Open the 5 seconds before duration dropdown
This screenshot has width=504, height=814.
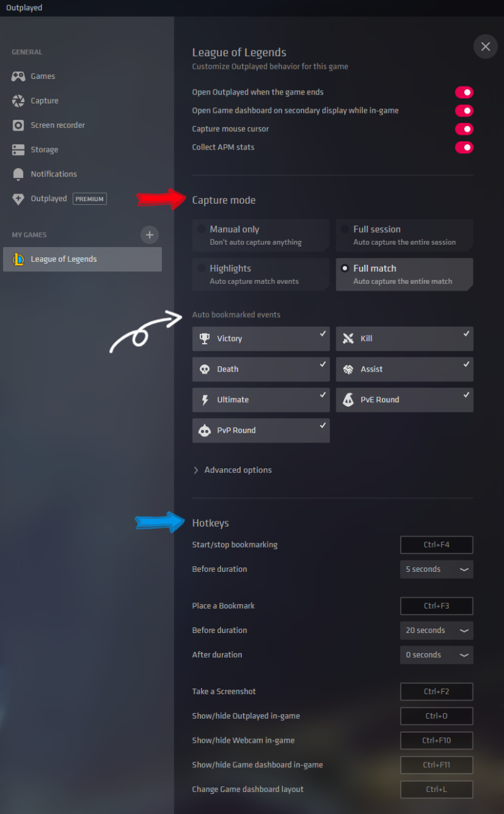(x=437, y=569)
